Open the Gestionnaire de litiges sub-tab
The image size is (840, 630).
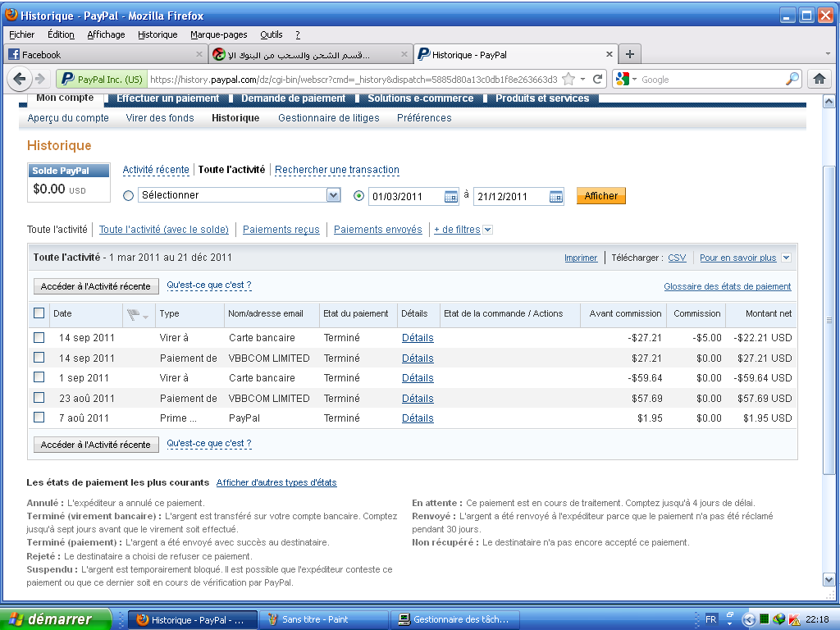(328, 118)
